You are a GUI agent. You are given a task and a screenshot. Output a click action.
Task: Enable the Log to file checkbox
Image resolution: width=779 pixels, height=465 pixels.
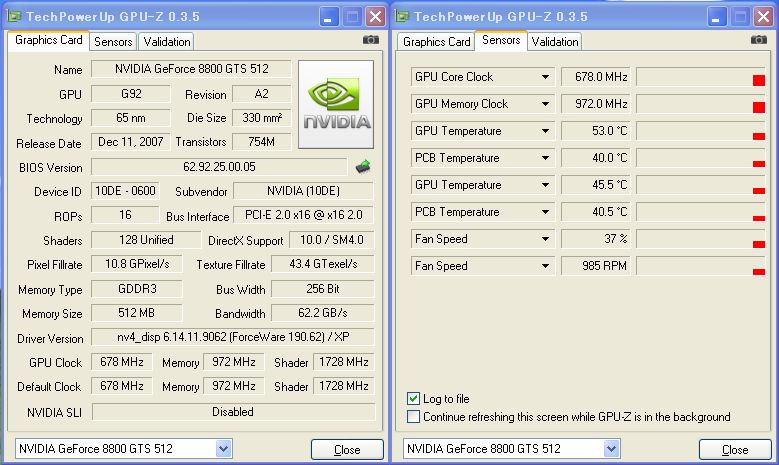click(x=413, y=398)
